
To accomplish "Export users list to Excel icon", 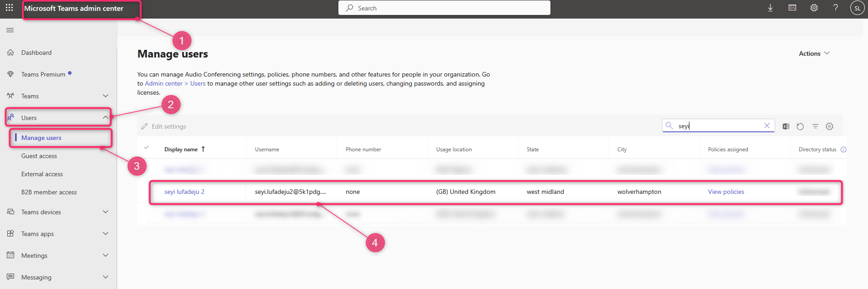I will (x=786, y=126).
